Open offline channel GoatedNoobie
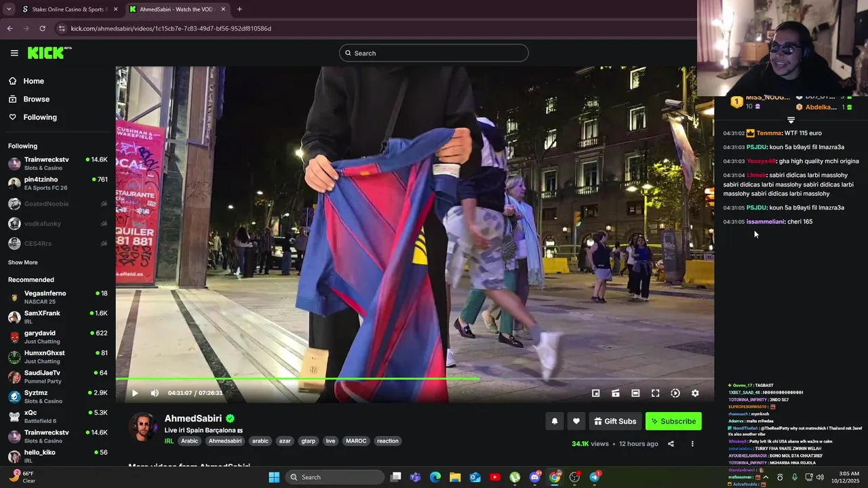The width and height of the screenshot is (868, 488). 58,203
